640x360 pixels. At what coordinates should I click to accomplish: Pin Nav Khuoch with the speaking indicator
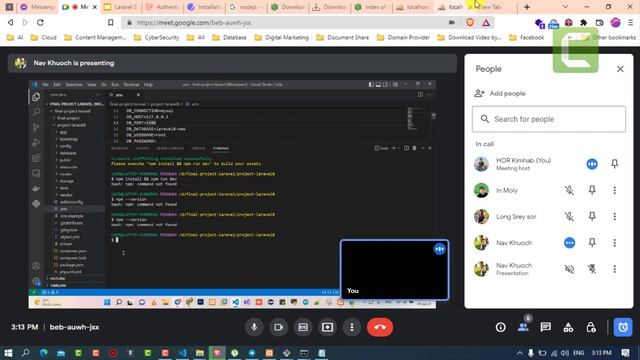click(x=592, y=243)
